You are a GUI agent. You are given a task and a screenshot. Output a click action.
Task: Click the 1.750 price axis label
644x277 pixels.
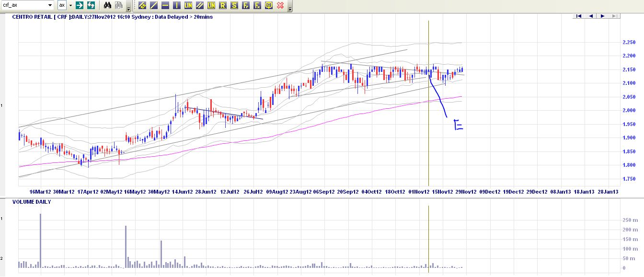[x=628, y=178]
